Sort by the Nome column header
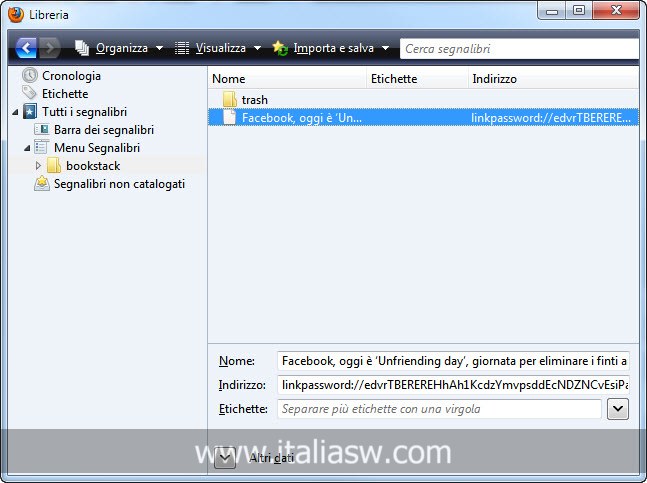647x483 pixels. (287, 79)
